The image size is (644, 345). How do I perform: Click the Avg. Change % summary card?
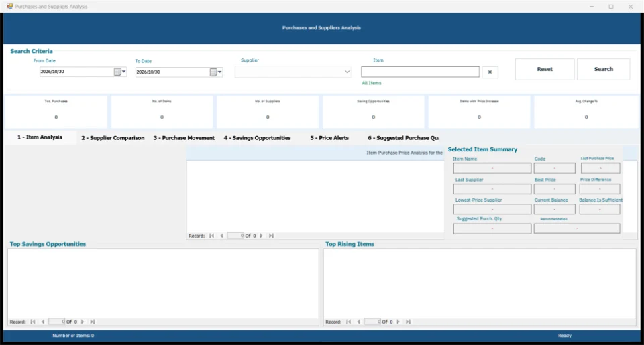586,112
